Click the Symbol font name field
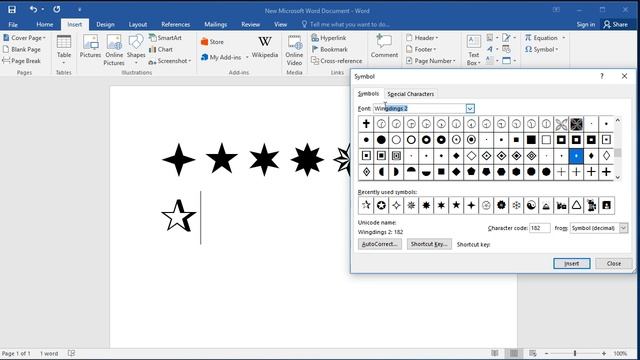 (419, 108)
